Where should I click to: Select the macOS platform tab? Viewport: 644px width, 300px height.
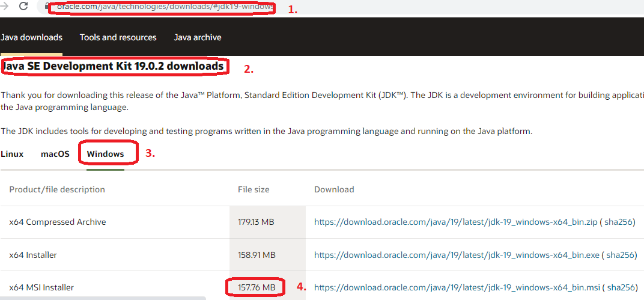[x=55, y=154]
